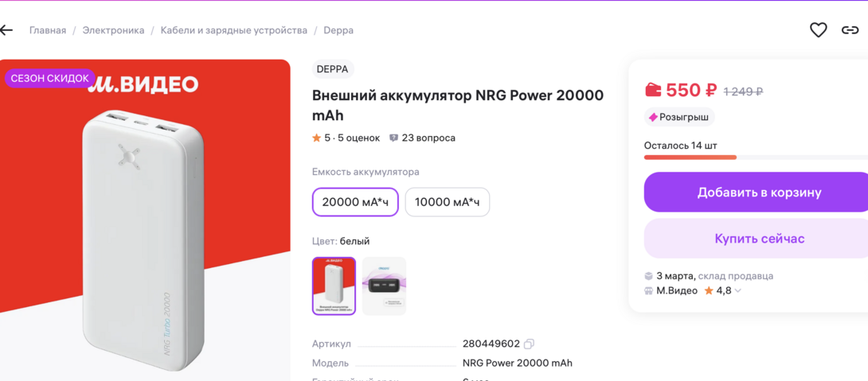Click the М.Видео seller store icon

point(649,291)
